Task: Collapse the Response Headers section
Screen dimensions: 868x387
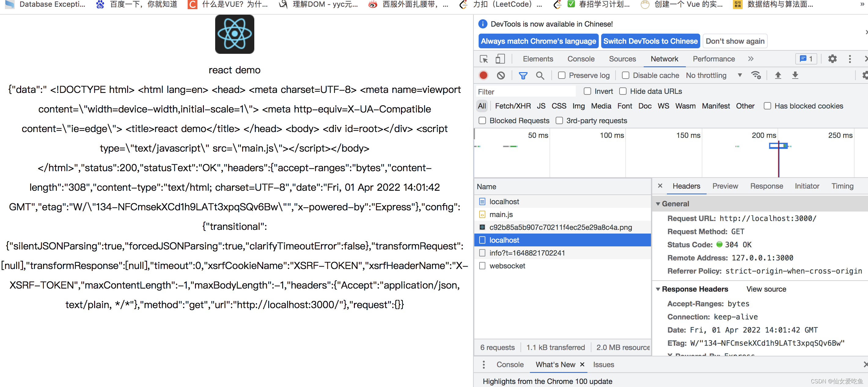Action: click(x=658, y=289)
